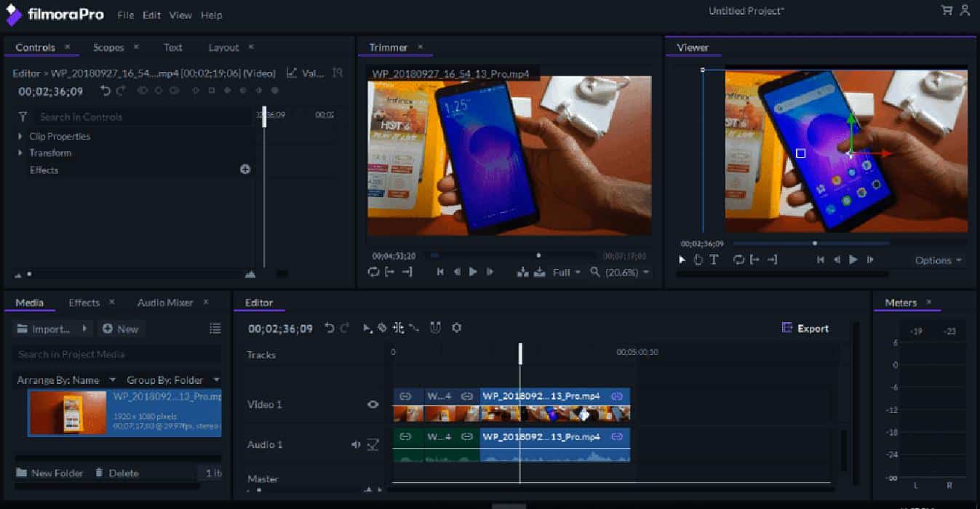This screenshot has height=509, width=980.
Task: Select the Text tool in Viewer
Action: (x=714, y=260)
